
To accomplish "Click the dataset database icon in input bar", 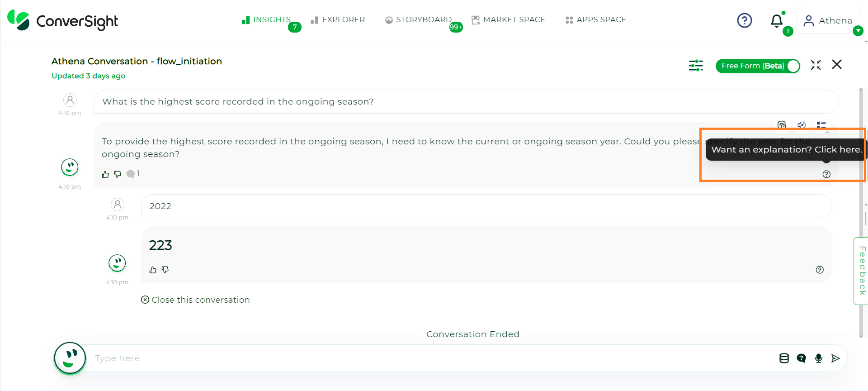I will (784, 358).
